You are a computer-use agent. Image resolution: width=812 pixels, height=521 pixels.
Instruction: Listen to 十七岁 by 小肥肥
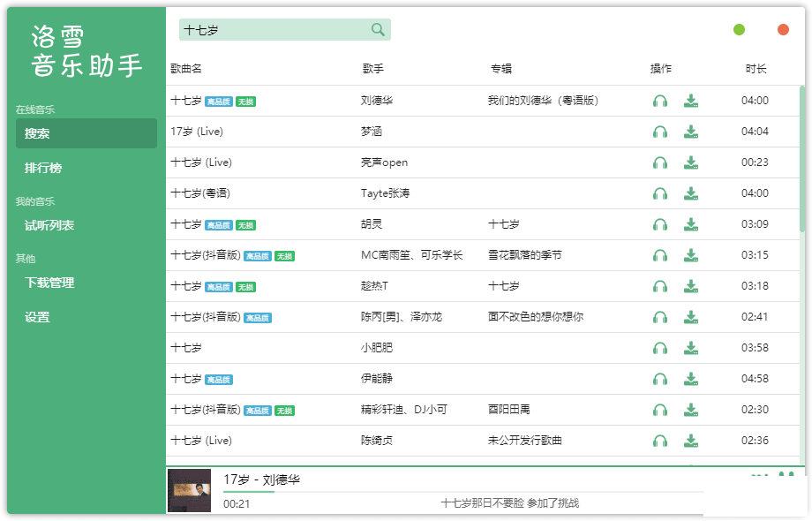(659, 349)
